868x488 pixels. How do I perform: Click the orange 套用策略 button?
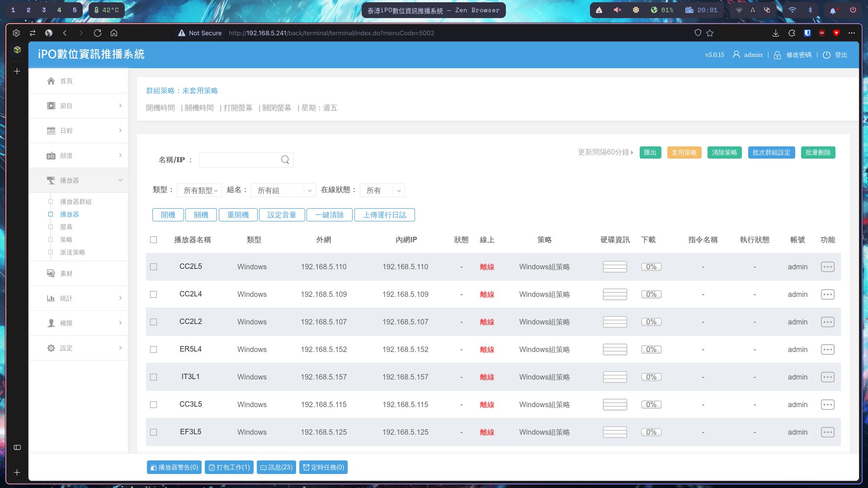pos(684,152)
